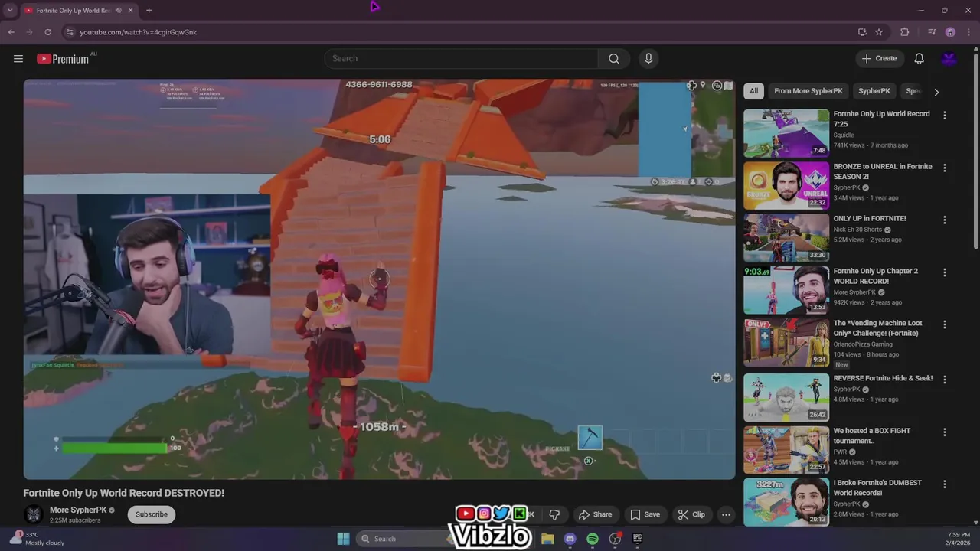Open Spotify from taskbar

coord(593,539)
